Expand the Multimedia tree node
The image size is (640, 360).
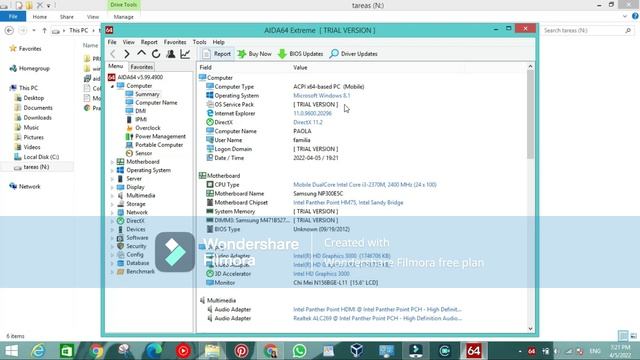112,196
